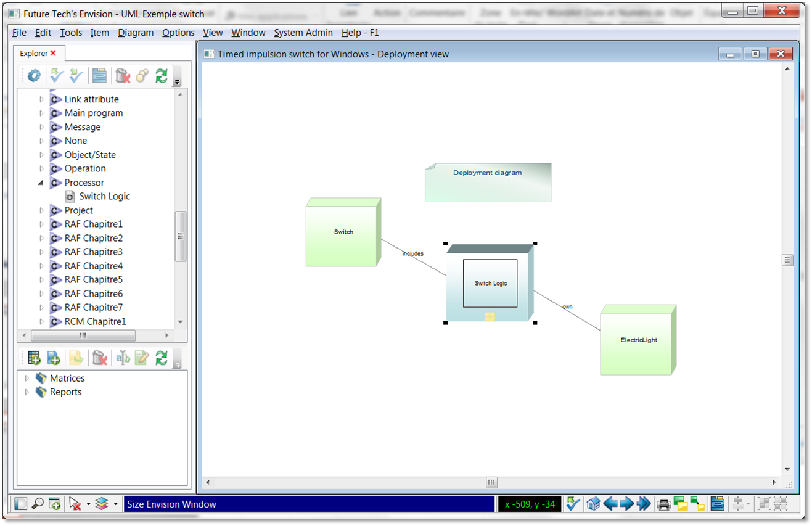Expand the Object/State tree node
Image resolution: width=812 pixels, height=526 pixels.
click(41, 155)
